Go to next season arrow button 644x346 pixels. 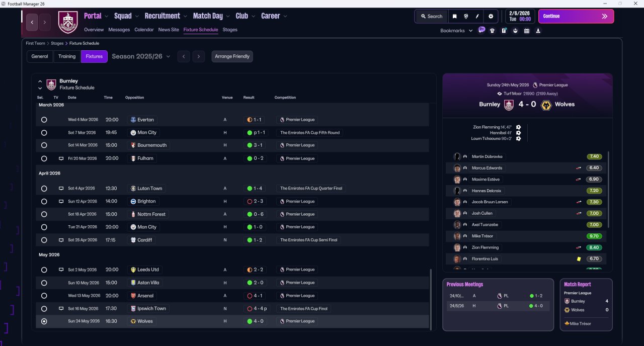click(199, 56)
